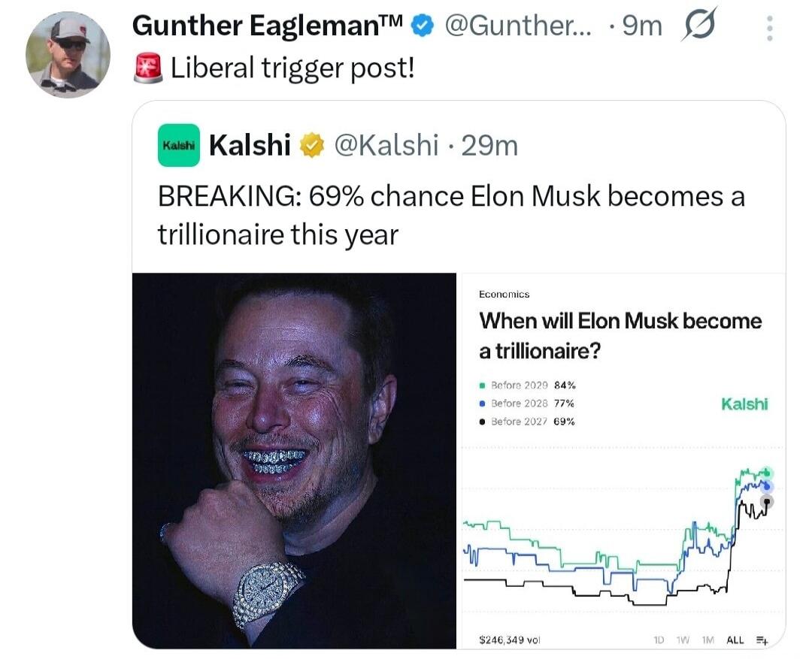Toggle the Before 2028 series legend dot
This screenshot has height=659, width=812.
(481, 404)
